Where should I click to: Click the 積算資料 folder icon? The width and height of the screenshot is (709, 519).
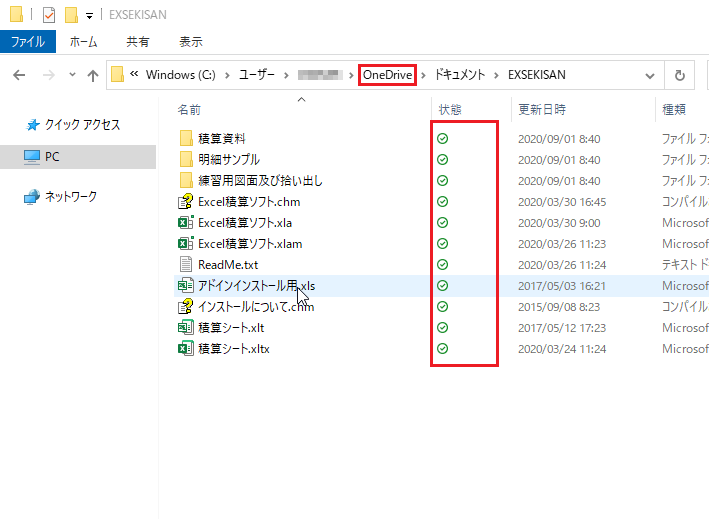[186, 138]
